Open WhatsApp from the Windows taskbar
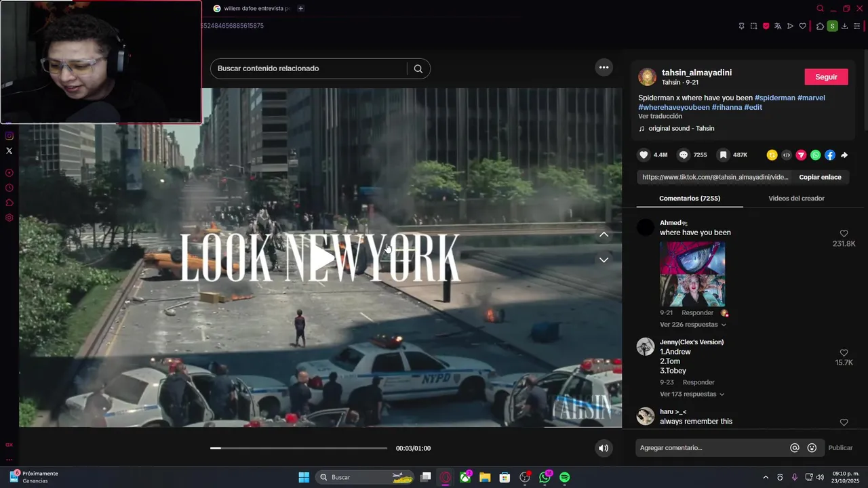The width and height of the screenshot is (868, 488). 545,477
